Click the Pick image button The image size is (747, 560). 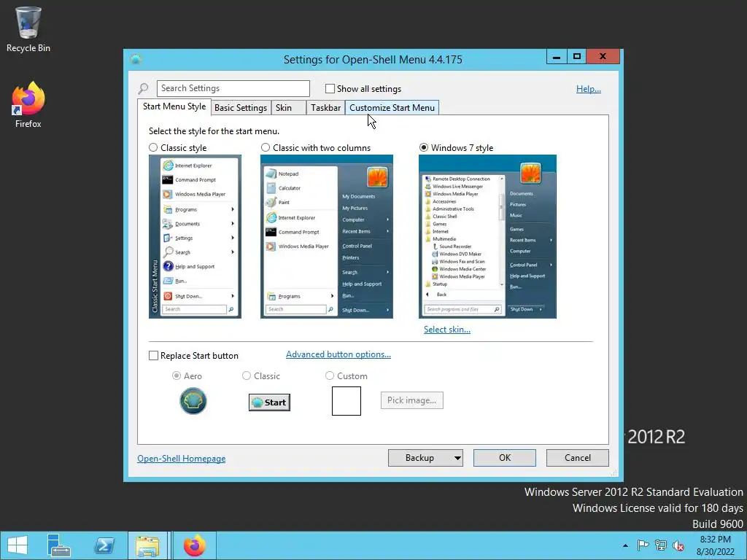(411, 400)
